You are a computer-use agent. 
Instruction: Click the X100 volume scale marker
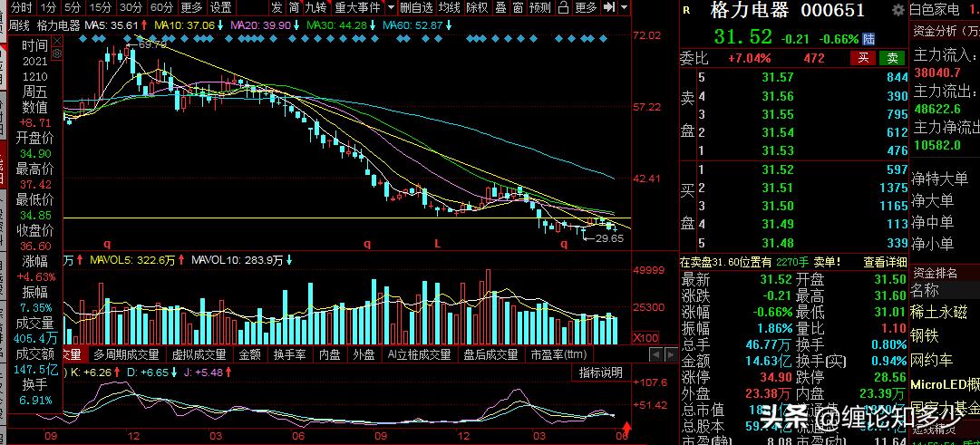tap(644, 338)
